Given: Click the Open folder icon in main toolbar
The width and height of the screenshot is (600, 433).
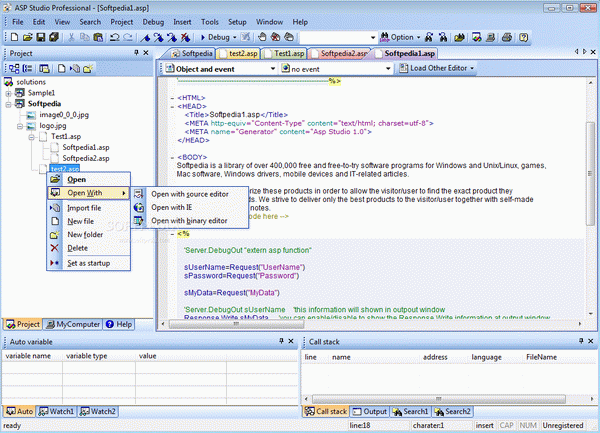Looking at the screenshot, I should [27, 37].
